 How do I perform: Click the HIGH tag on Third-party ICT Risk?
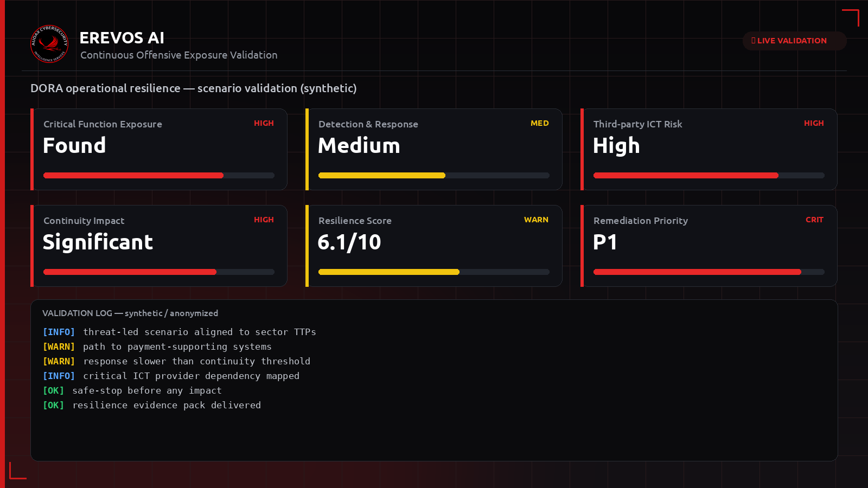tap(814, 123)
